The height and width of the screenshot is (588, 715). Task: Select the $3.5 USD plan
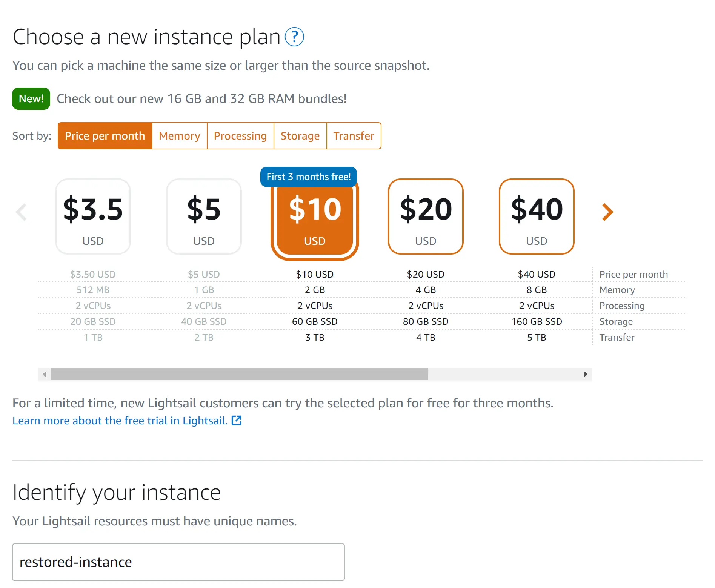click(x=93, y=216)
